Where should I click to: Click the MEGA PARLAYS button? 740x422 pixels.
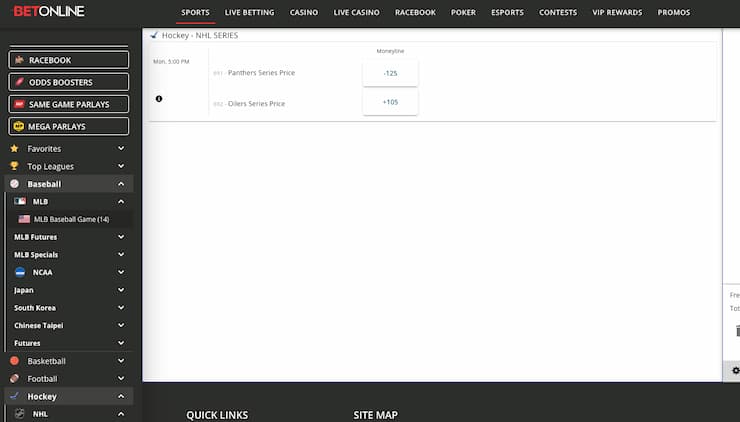click(x=68, y=126)
